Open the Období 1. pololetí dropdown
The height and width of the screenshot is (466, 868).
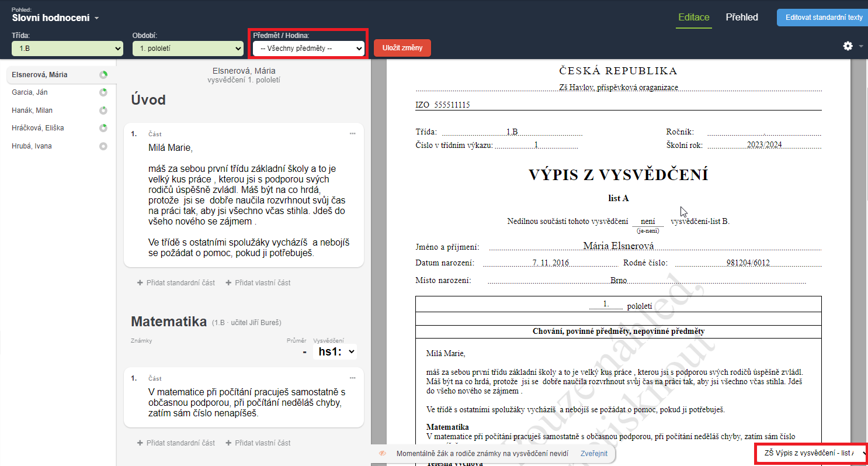188,49
